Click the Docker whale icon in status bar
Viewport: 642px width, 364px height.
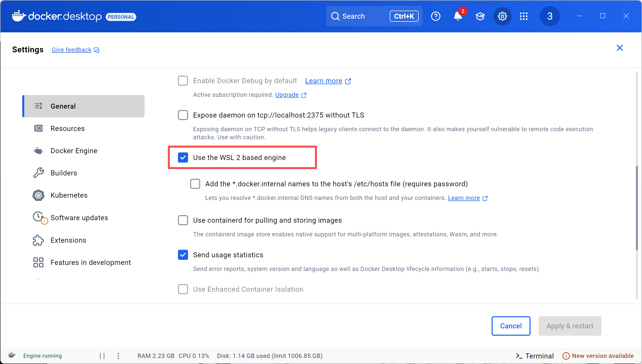(12, 355)
